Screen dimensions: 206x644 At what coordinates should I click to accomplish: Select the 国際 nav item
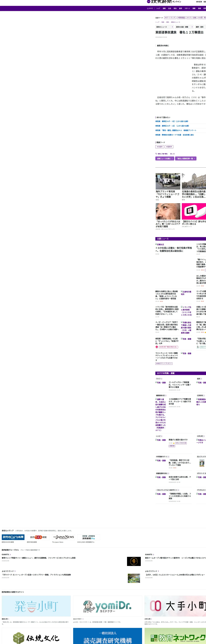pos(194,8)
